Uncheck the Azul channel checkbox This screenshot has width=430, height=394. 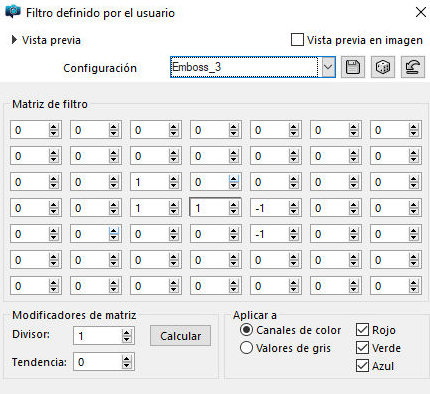[362, 366]
